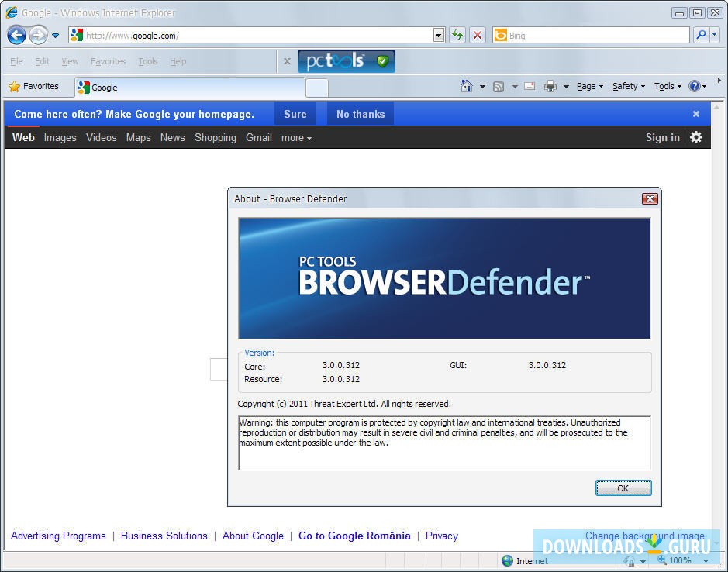Expand the address bar history dropdown
728x572 pixels.
tap(439, 36)
